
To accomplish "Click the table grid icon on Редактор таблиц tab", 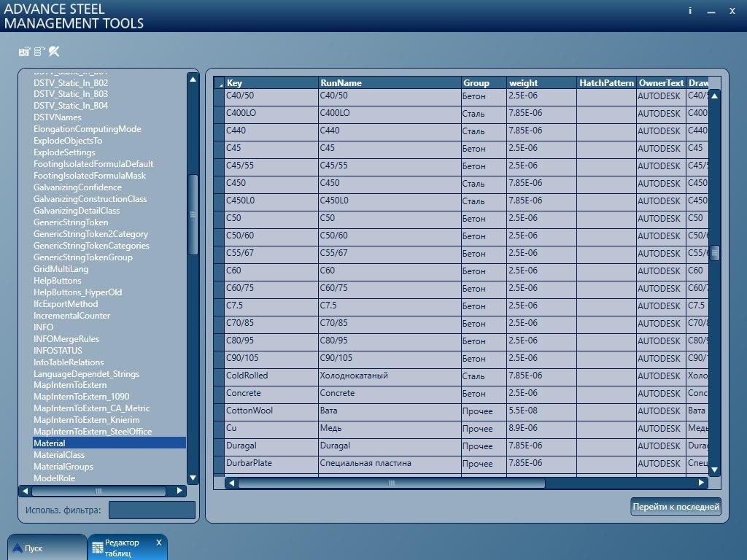I will [x=98, y=548].
